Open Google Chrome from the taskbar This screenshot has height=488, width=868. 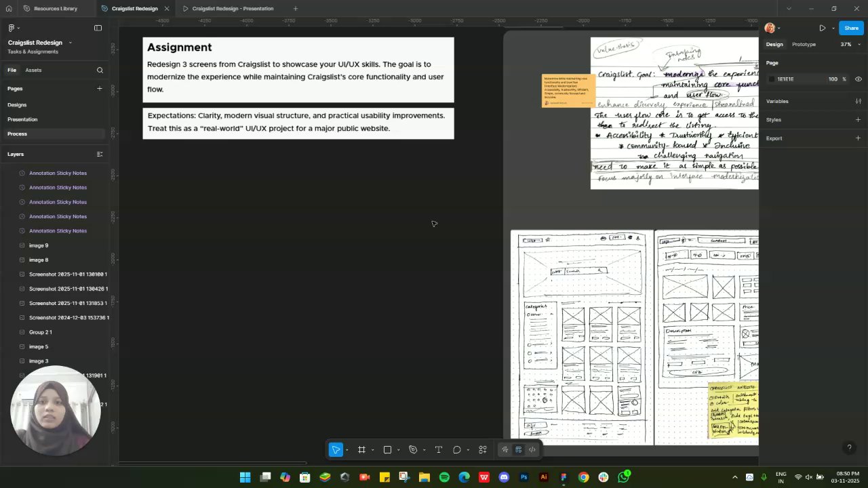(x=583, y=477)
